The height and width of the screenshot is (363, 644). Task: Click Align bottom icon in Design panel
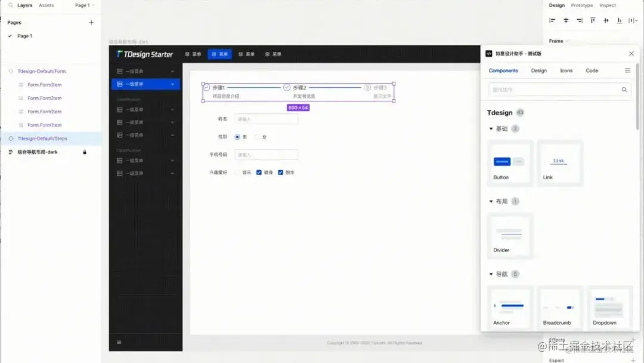(620, 20)
